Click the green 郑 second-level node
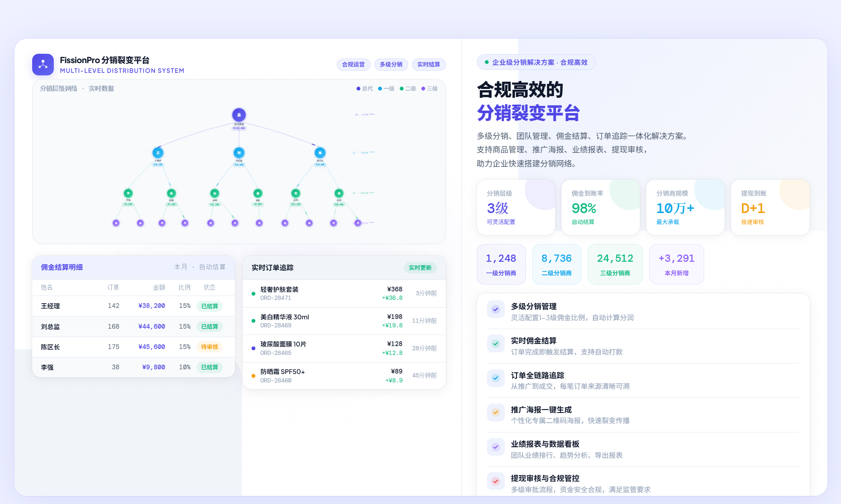The height and width of the screenshot is (504, 841). (339, 193)
